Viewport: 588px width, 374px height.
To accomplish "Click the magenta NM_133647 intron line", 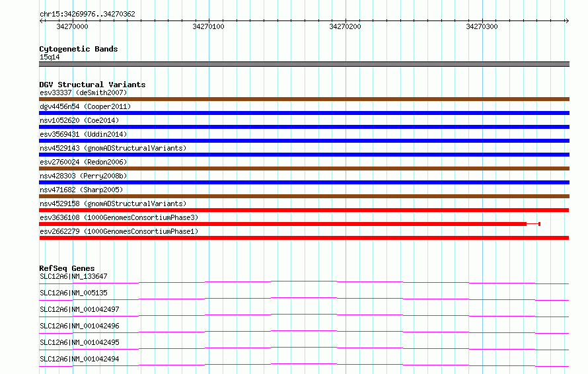I will (304, 281).
